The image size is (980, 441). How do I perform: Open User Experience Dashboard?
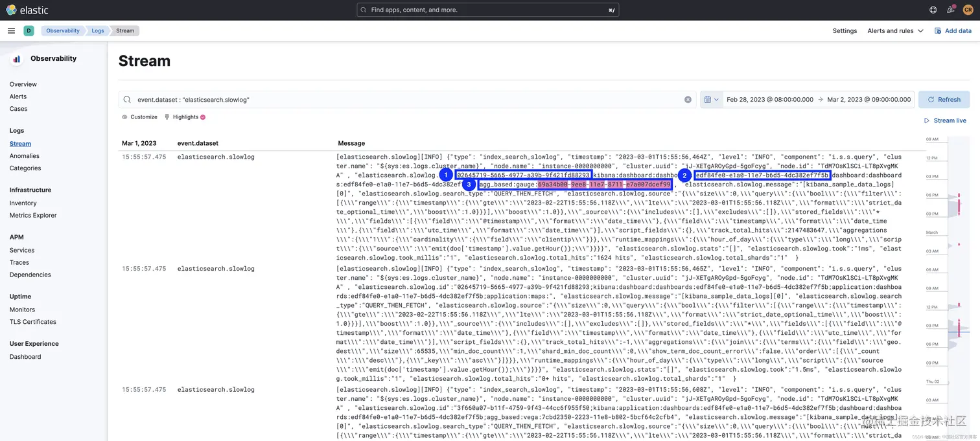[x=25, y=357]
